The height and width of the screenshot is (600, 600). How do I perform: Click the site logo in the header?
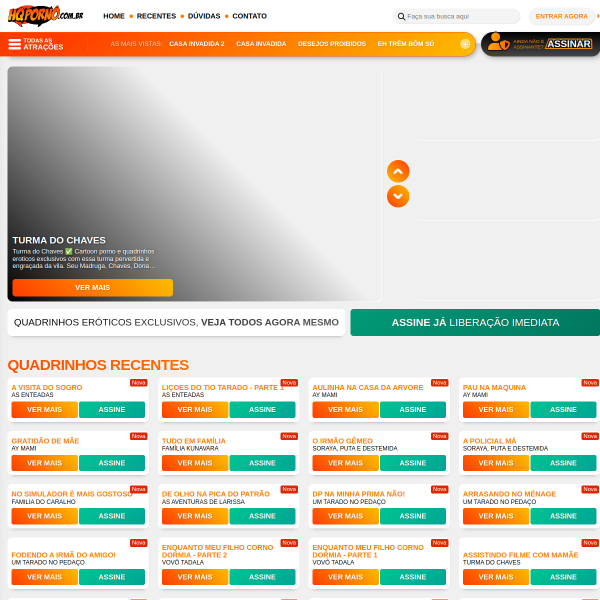point(45,16)
